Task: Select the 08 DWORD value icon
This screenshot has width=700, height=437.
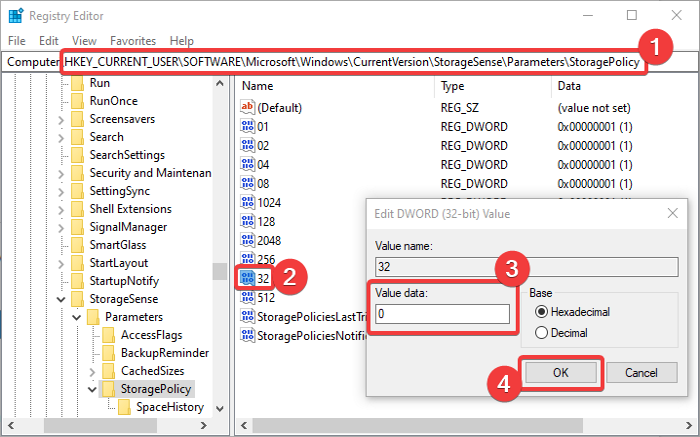Action: click(247, 183)
